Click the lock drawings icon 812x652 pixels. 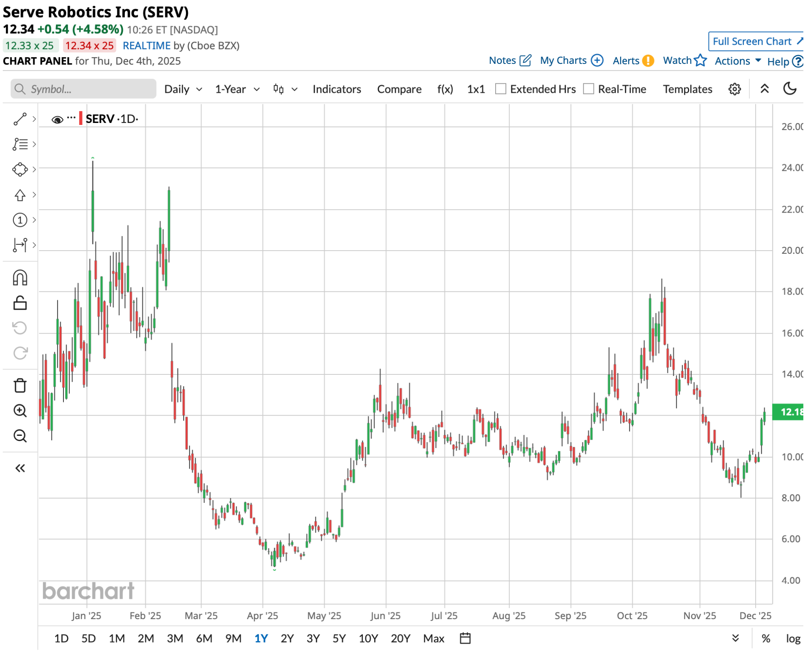click(x=20, y=303)
